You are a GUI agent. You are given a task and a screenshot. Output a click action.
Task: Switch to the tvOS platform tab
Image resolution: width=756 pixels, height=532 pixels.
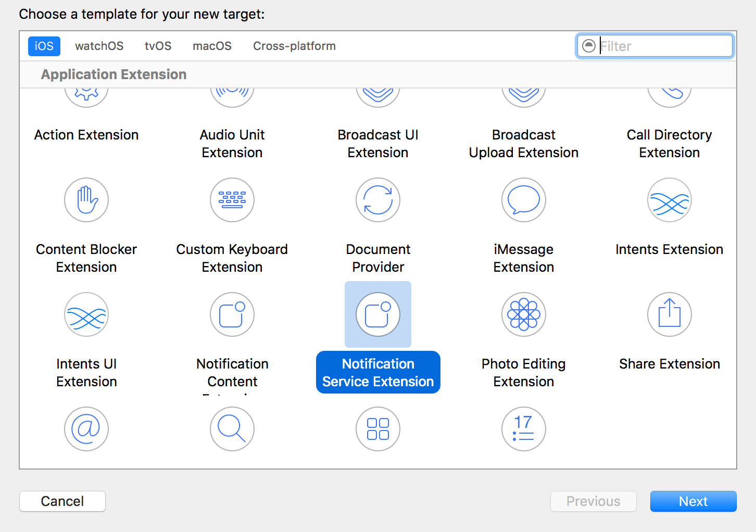158,46
